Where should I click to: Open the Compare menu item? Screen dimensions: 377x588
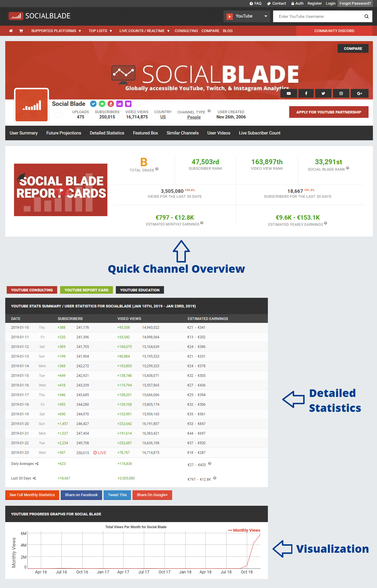coord(210,31)
